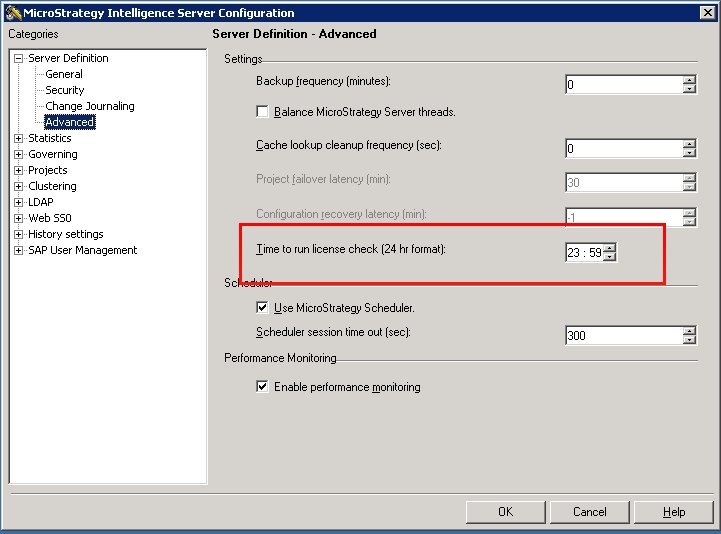Expand the Projects category
The image size is (721, 534).
tap(18, 171)
